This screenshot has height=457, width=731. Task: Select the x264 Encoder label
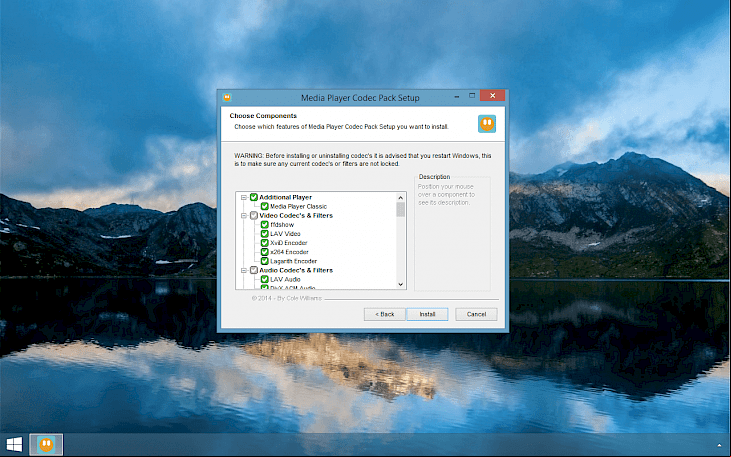coord(289,252)
